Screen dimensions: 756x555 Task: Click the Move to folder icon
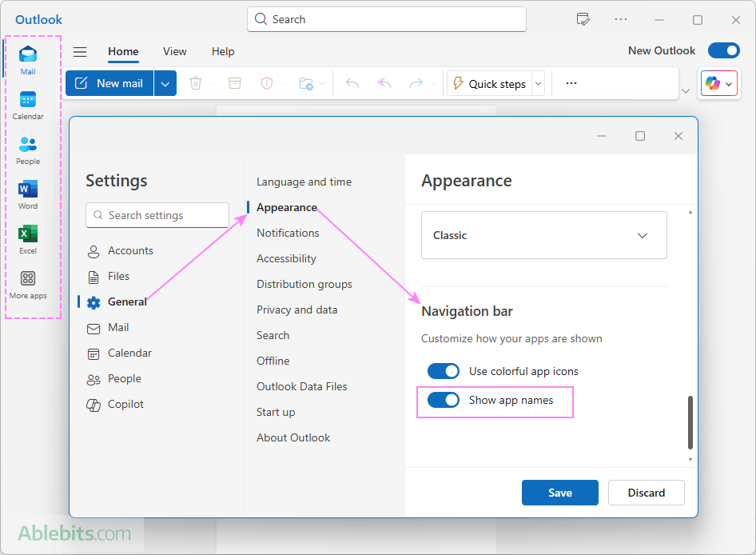click(306, 83)
